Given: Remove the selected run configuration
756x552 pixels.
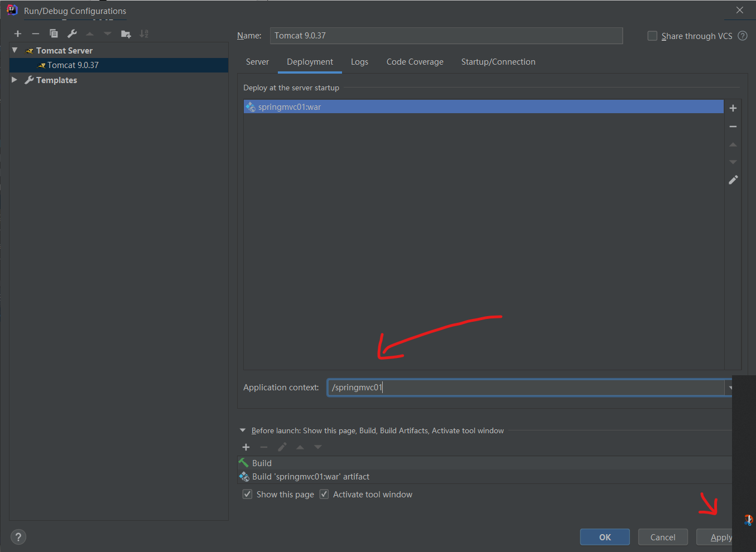Looking at the screenshot, I should tap(36, 34).
